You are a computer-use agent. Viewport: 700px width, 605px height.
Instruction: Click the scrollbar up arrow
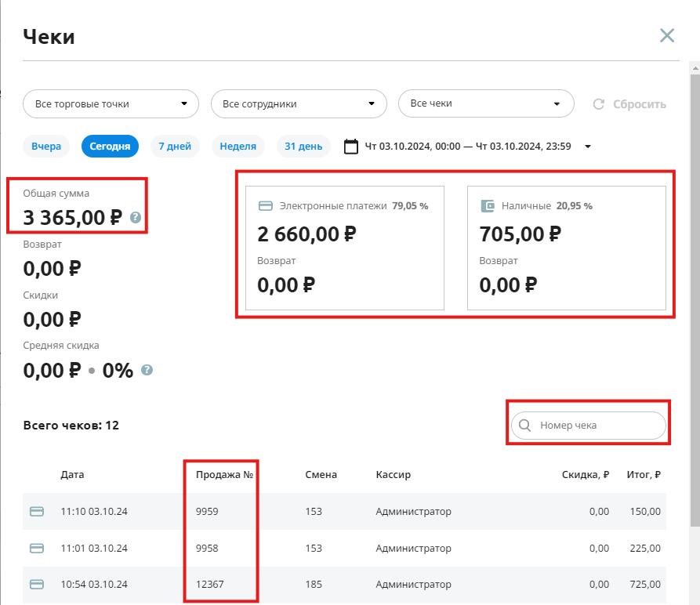(x=695, y=68)
